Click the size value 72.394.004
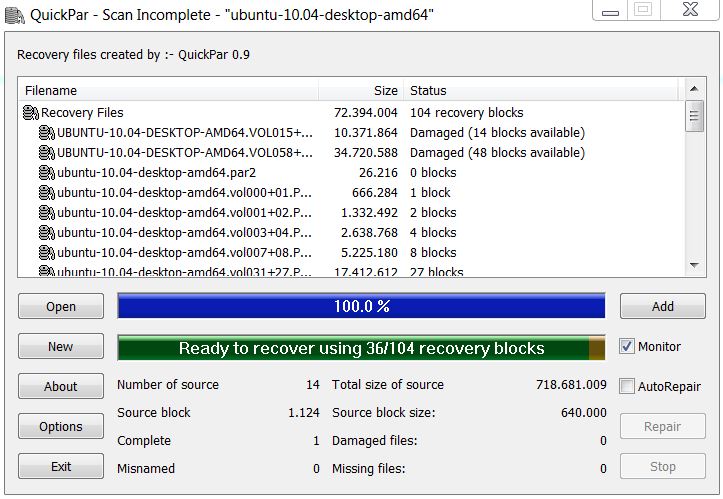723x499 pixels. pos(366,113)
